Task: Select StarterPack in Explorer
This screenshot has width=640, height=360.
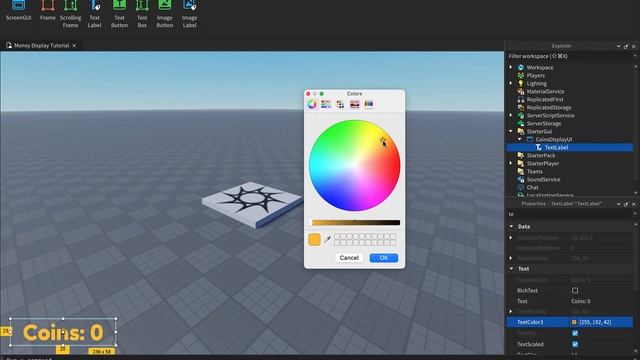Action: coord(541,156)
